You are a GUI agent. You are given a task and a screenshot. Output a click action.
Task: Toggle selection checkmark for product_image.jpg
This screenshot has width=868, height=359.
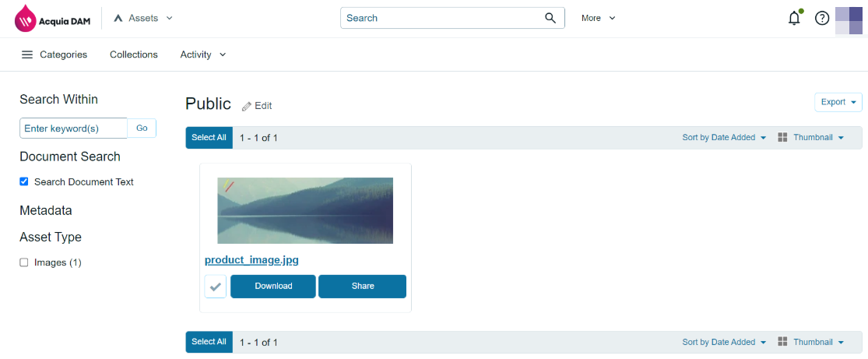(216, 287)
